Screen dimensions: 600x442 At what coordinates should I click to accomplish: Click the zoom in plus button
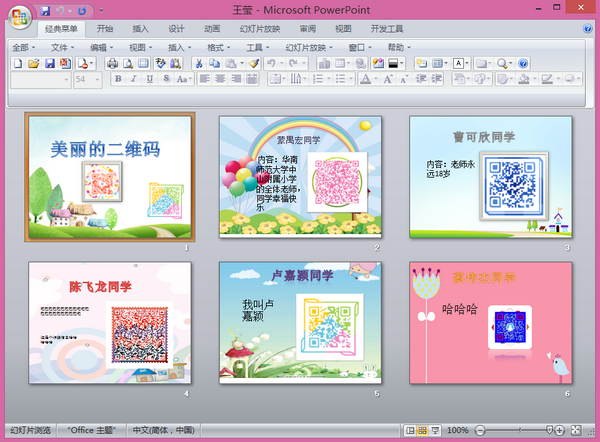tap(559, 431)
